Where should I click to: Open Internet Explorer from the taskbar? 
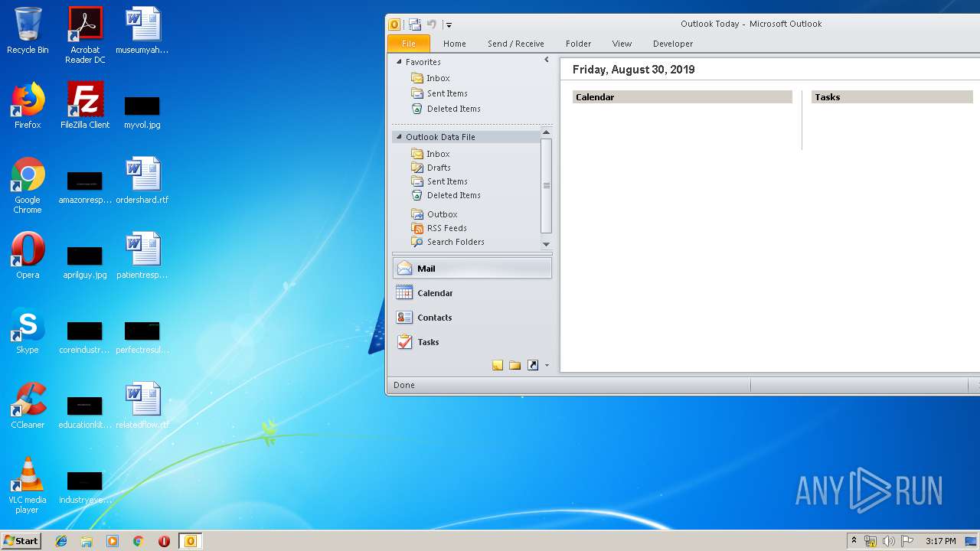(x=61, y=541)
